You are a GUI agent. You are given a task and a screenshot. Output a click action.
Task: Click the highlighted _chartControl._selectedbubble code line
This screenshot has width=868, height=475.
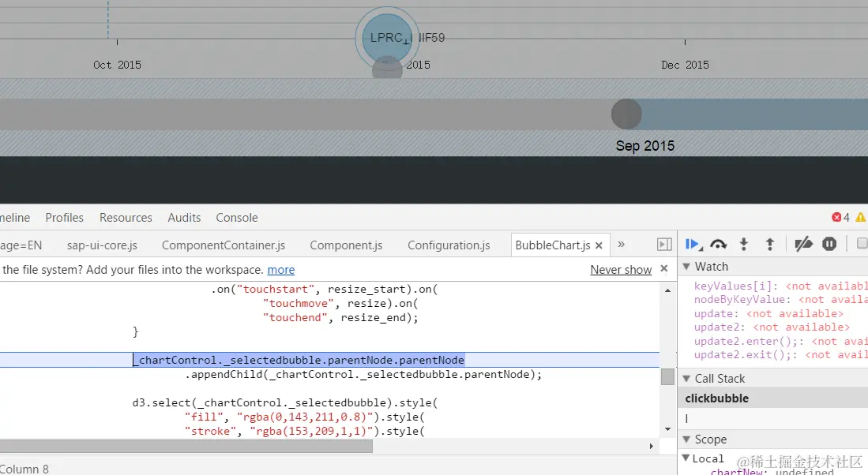pyautogui.click(x=299, y=360)
